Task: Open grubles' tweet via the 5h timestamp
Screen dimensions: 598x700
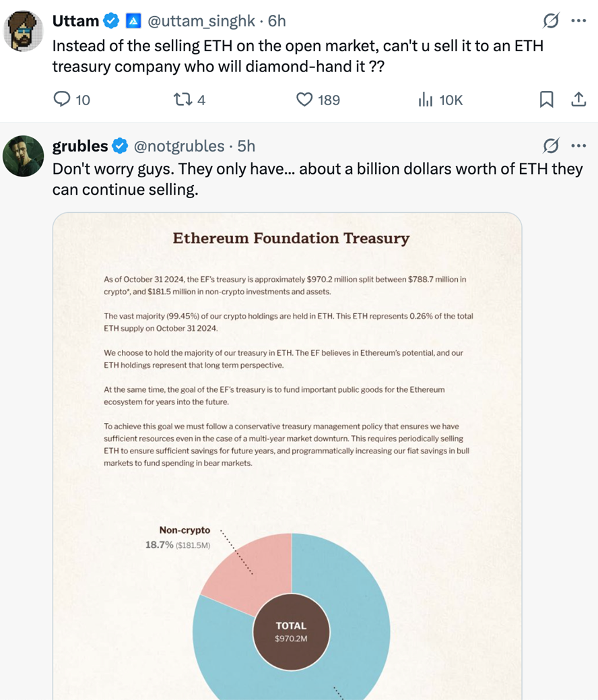Action: tap(246, 146)
